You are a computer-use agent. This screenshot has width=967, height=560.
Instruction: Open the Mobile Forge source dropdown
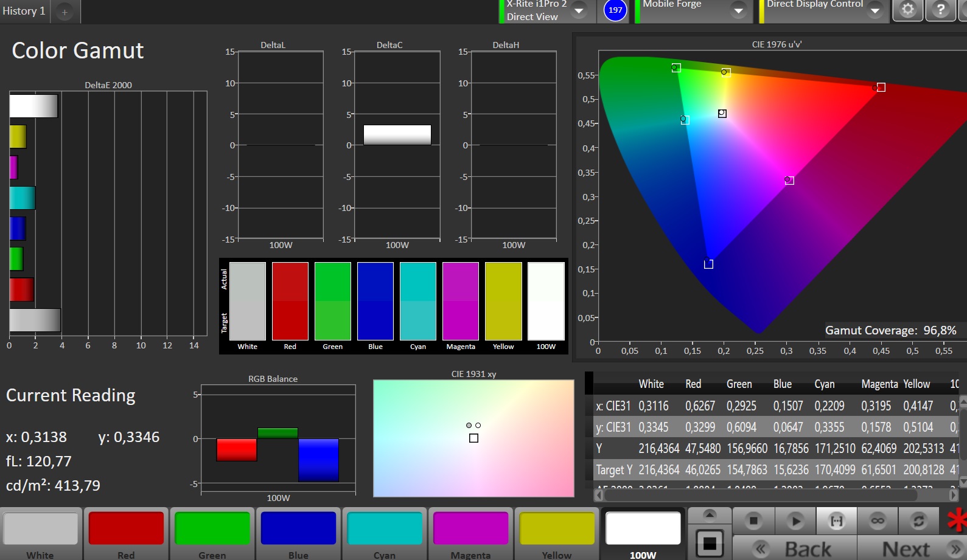pyautogui.click(x=738, y=10)
